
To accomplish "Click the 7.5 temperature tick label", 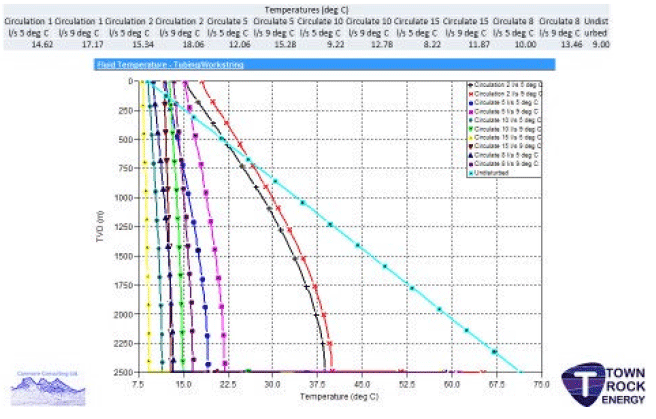I will [138, 384].
